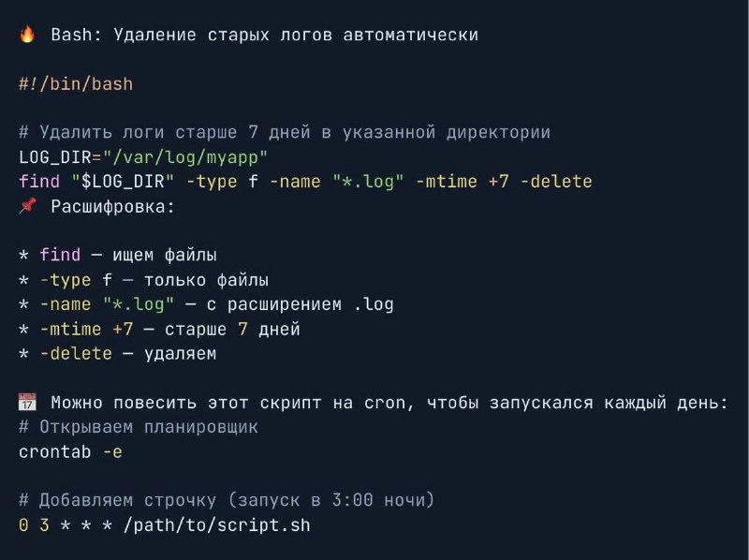This screenshot has height=560, width=749.
Task: Click the LOG_DIR variable assignment
Action: click(x=143, y=156)
